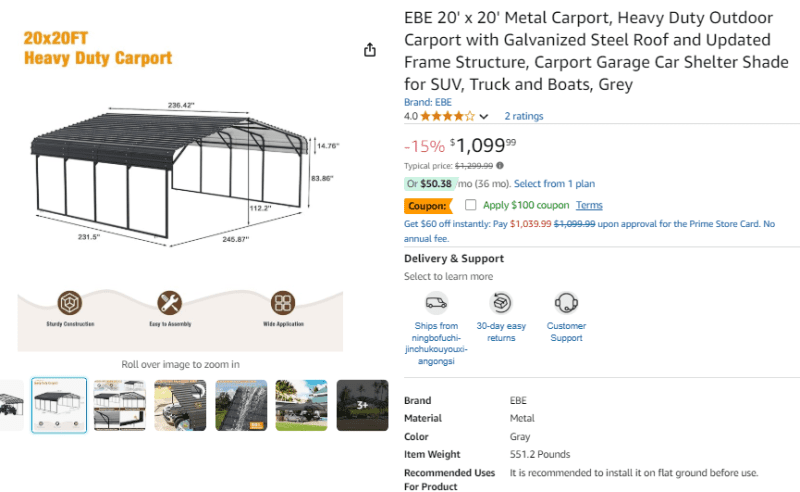Show more images via 3+ thumbnail
The height and width of the screenshot is (492, 800).
(362, 405)
